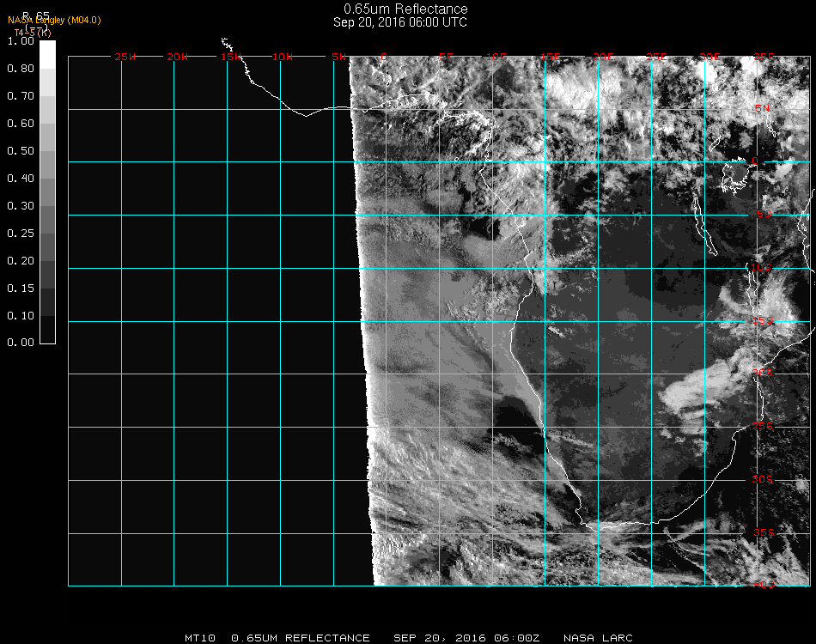Viewport: 816px width, 644px height.
Task: Click the footer "0.65UM REFLECTANCE" caption
Action: tap(301, 638)
